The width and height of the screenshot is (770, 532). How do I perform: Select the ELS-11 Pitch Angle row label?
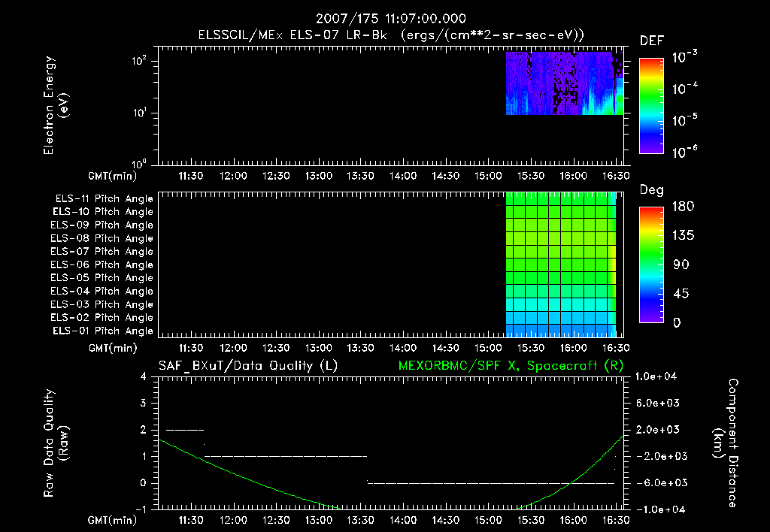pyautogui.click(x=104, y=199)
